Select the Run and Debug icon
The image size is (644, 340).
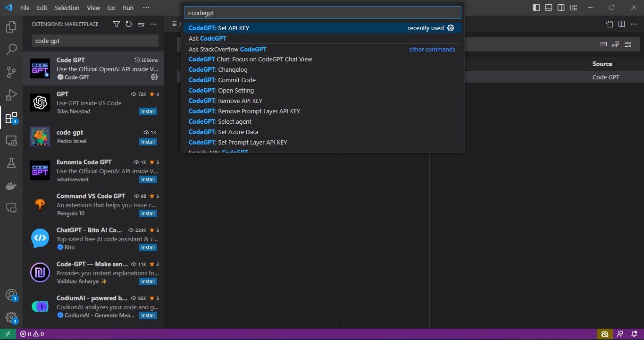tap(11, 94)
